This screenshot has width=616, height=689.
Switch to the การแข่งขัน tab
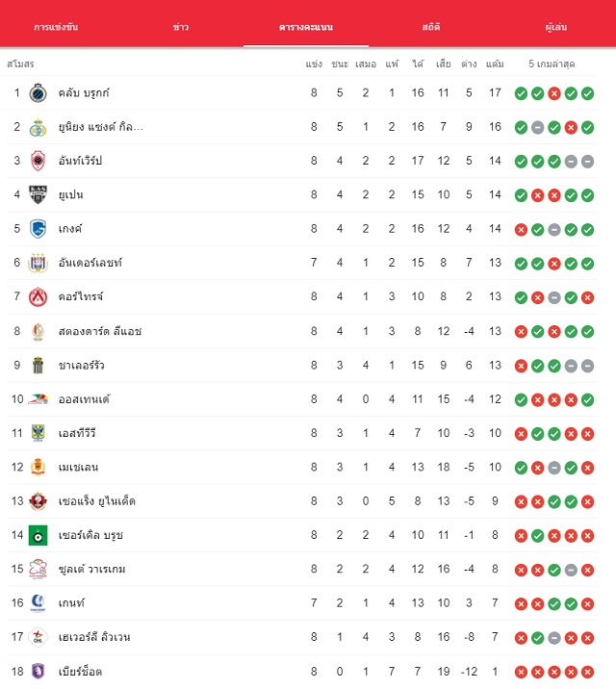click(x=56, y=27)
